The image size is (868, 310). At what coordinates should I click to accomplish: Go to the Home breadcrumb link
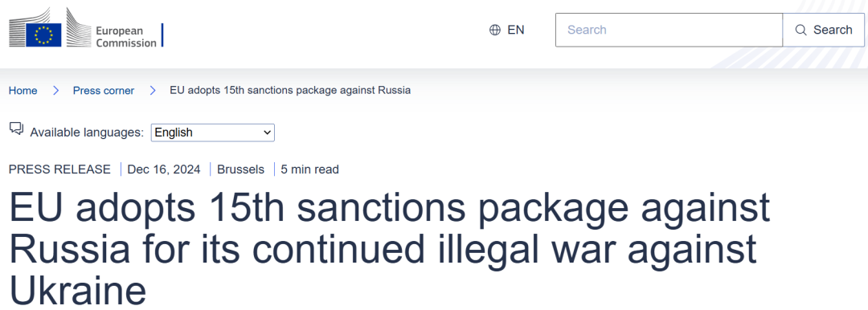click(x=23, y=90)
